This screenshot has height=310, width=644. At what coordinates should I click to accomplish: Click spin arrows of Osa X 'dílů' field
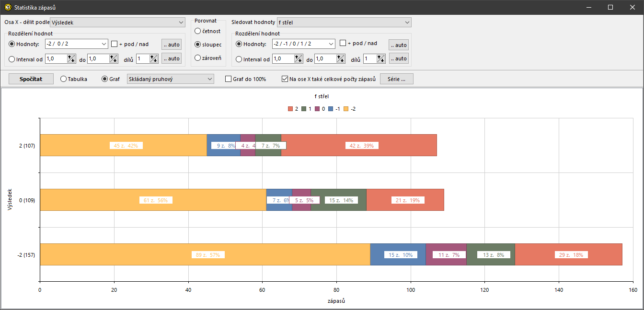coord(154,59)
